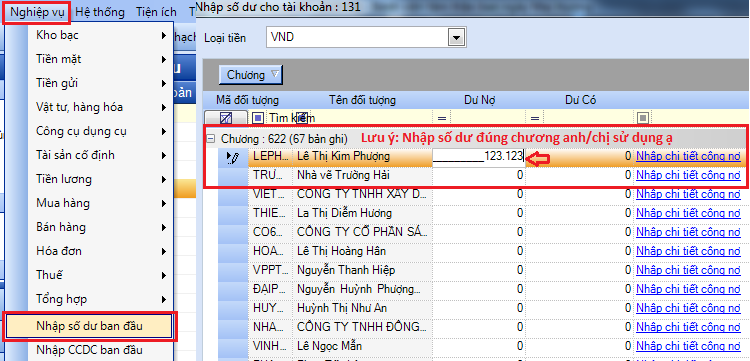
Task: Expand the Vật tư, hàng hóa submenu
Action: [x=164, y=108]
